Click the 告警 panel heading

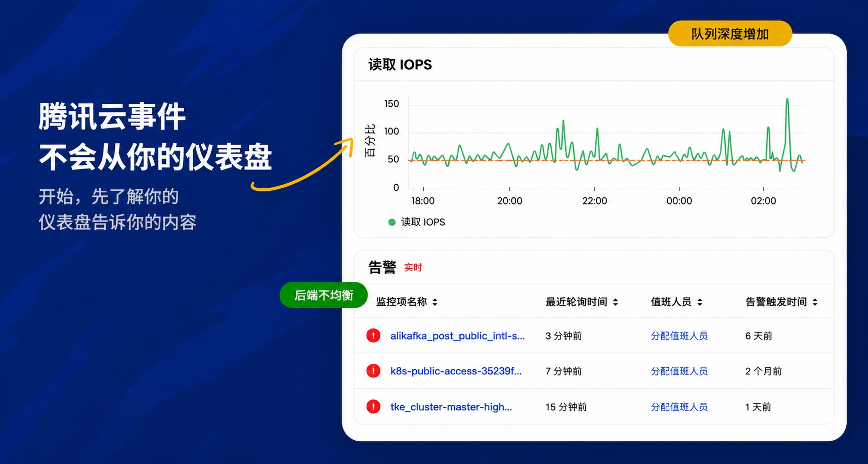pyautogui.click(x=382, y=267)
